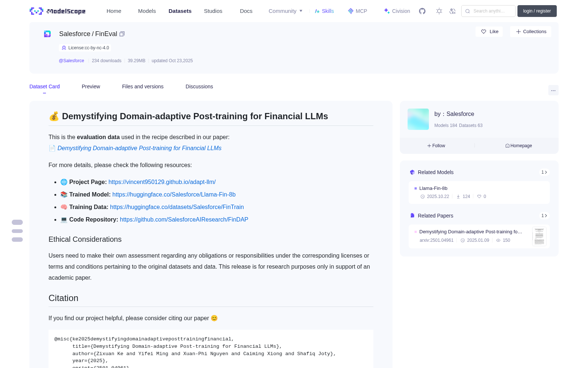
Task: Click the Related Models cube icon
Action: (412, 172)
